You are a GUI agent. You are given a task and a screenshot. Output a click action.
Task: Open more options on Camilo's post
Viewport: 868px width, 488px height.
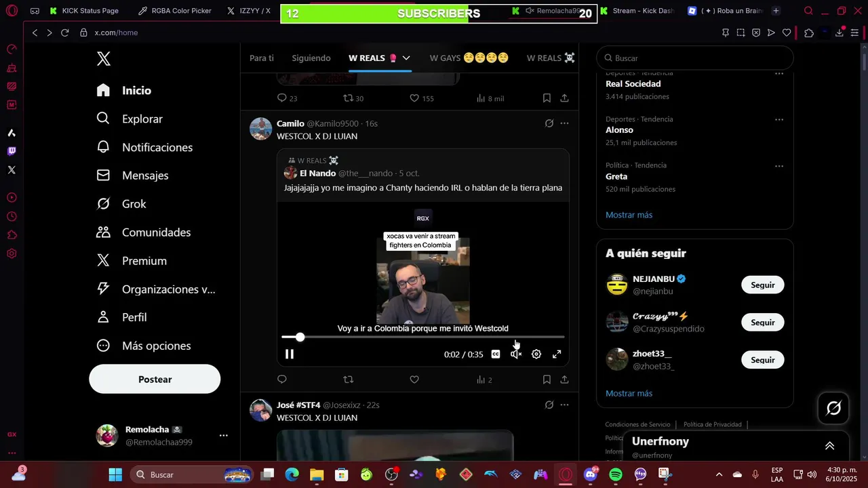(564, 123)
